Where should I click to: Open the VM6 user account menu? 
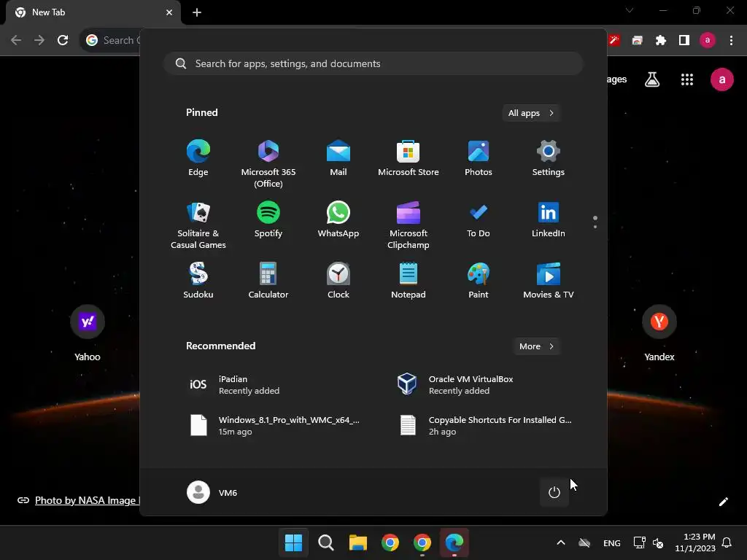[212, 492]
